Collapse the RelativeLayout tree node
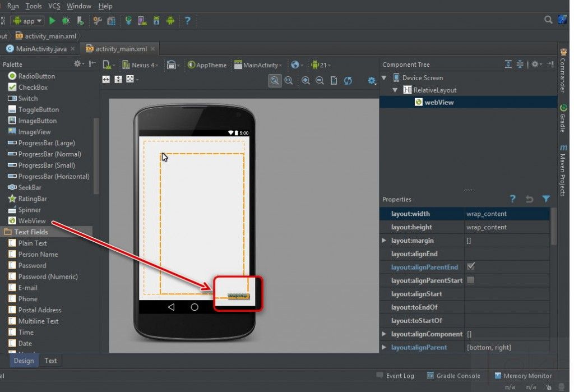574x392 pixels. click(x=395, y=90)
